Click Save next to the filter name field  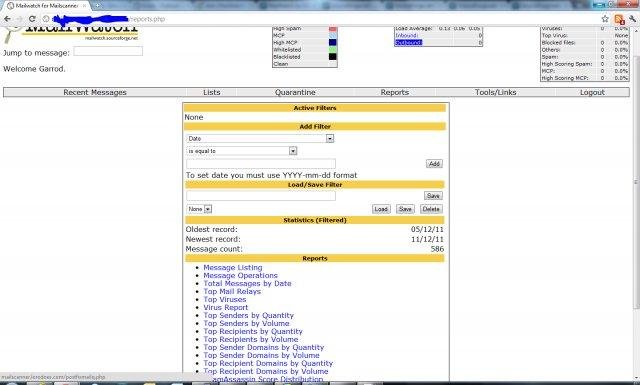(x=433, y=196)
